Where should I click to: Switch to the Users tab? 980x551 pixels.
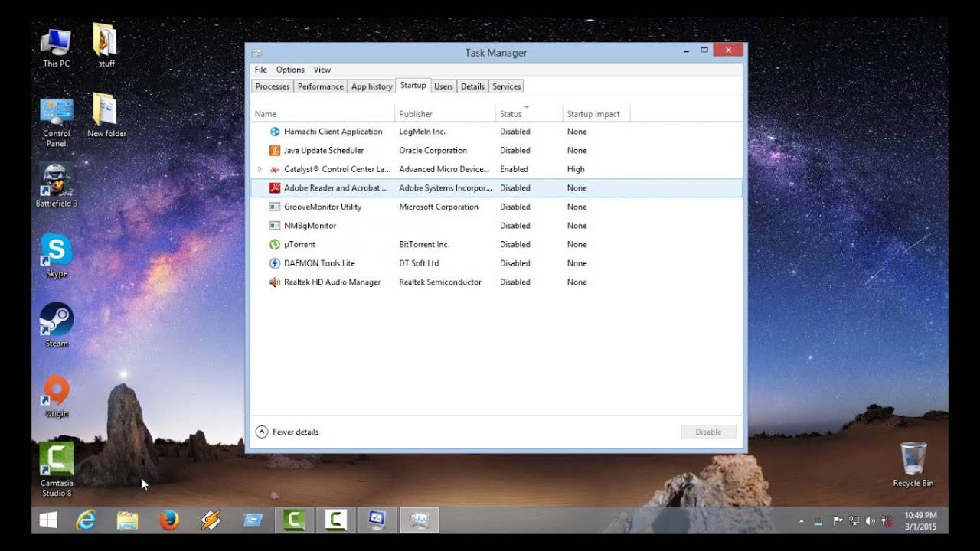click(x=443, y=86)
